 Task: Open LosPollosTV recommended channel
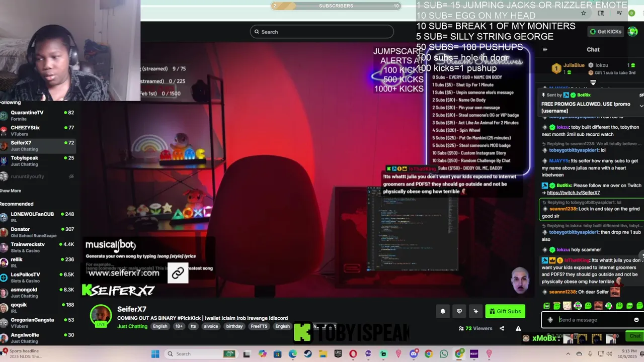coord(38,277)
